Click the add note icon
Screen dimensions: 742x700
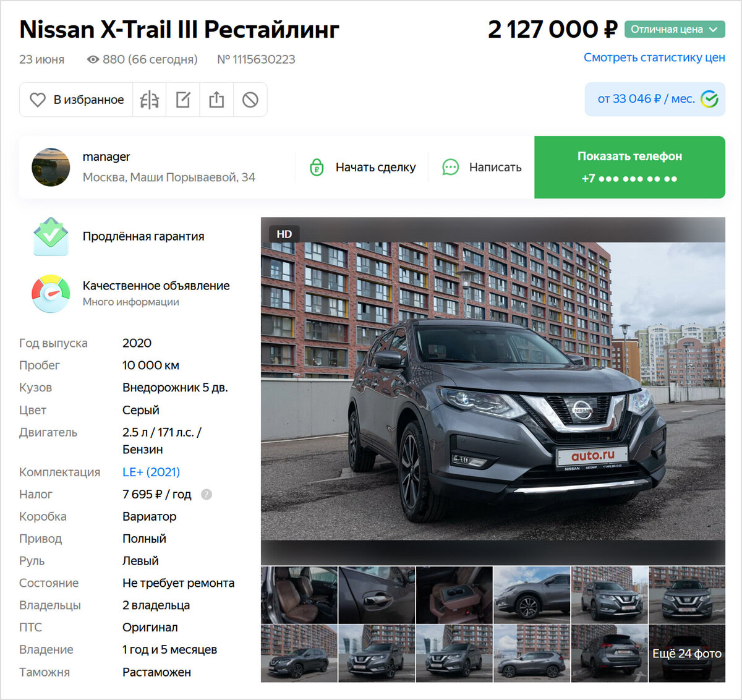pos(183,100)
